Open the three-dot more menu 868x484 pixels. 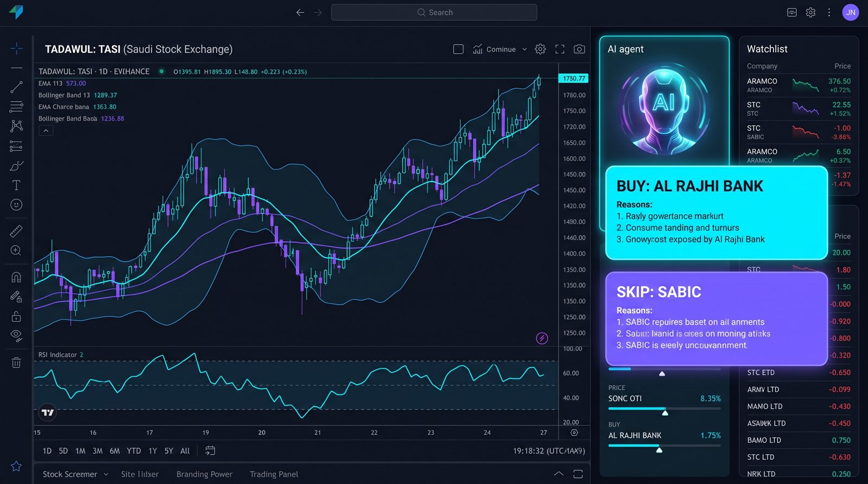click(x=829, y=12)
